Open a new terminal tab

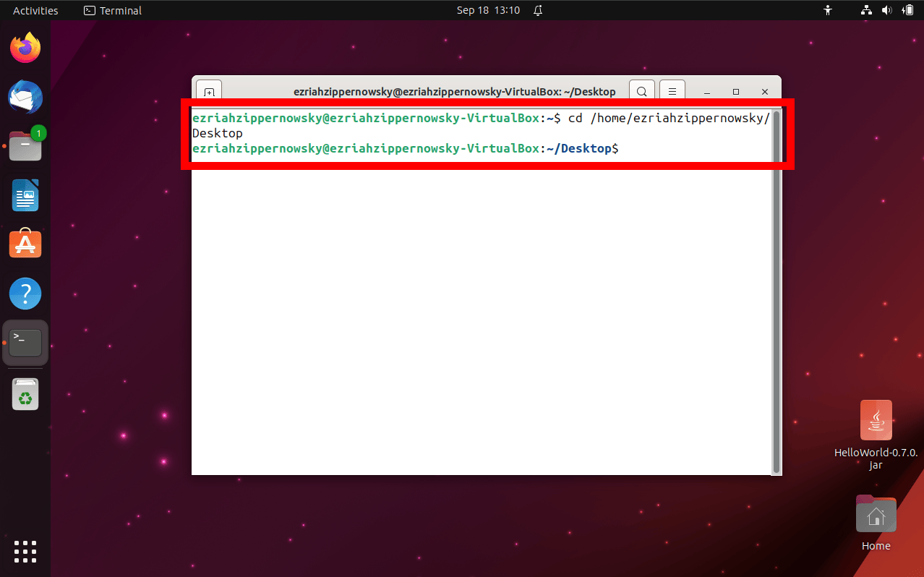click(209, 91)
